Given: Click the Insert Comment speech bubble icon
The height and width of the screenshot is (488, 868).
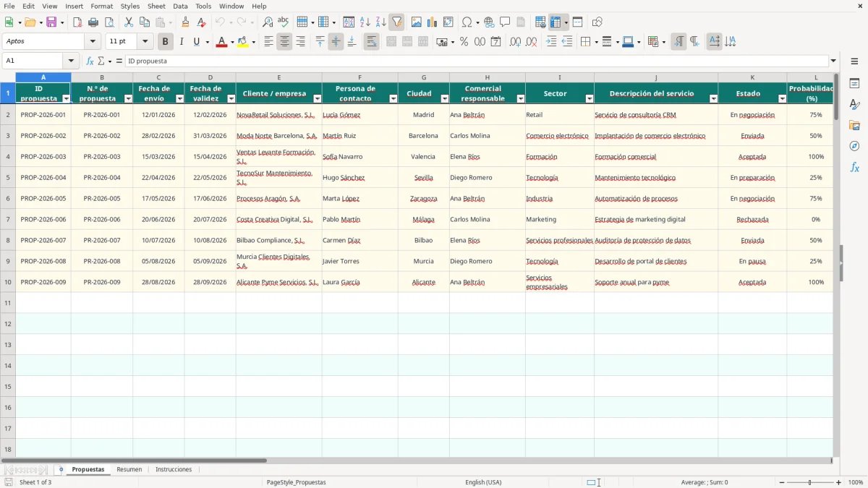Looking at the screenshot, I should coord(505,22).
